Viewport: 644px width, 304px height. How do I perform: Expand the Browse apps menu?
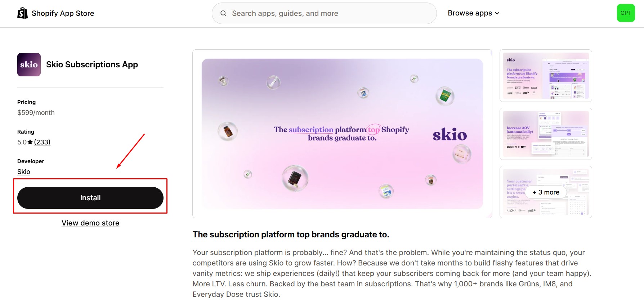point(470,13)
